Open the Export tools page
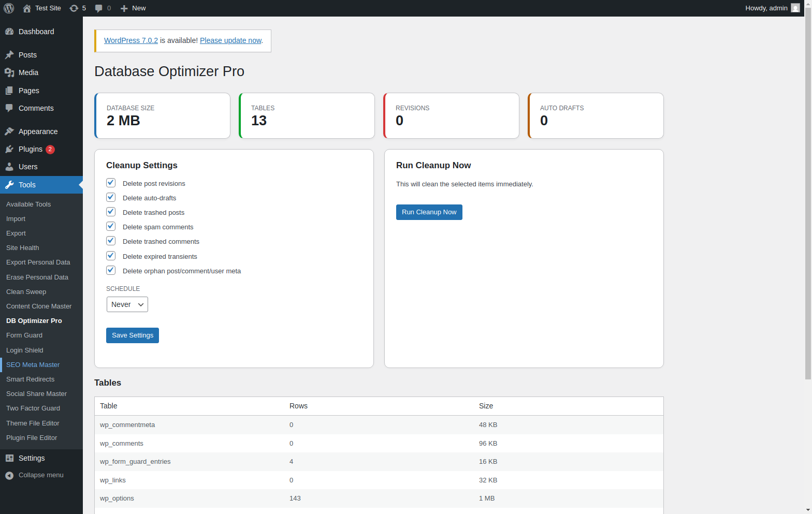Screen dimensions: 812x514 [x=16, y=233]
